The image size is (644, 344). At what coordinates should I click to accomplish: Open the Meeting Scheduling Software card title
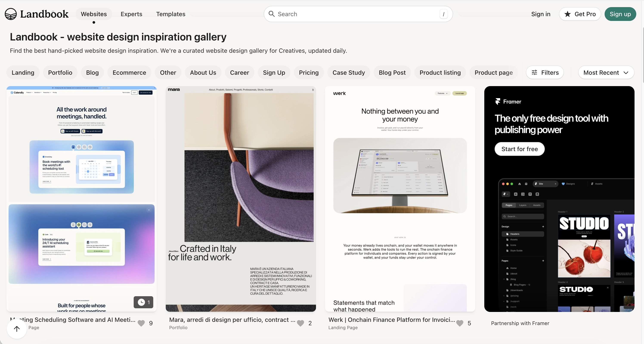[x=73, y=320]
